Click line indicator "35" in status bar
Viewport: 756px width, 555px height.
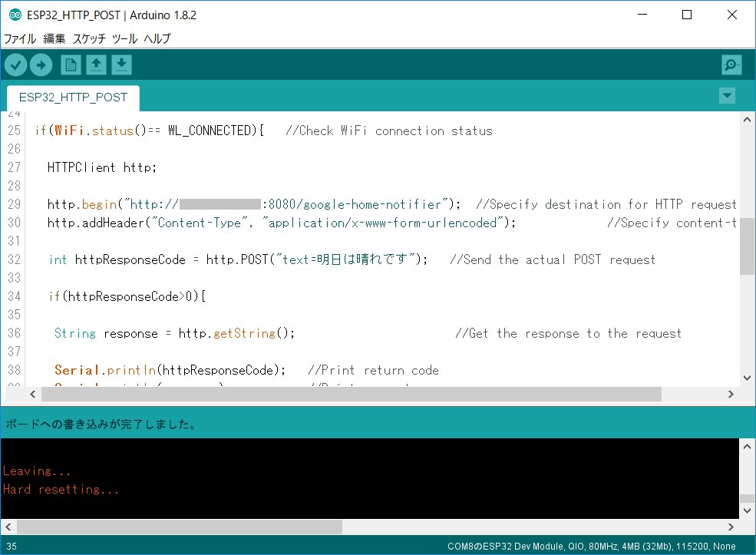[x=12, y=547]
